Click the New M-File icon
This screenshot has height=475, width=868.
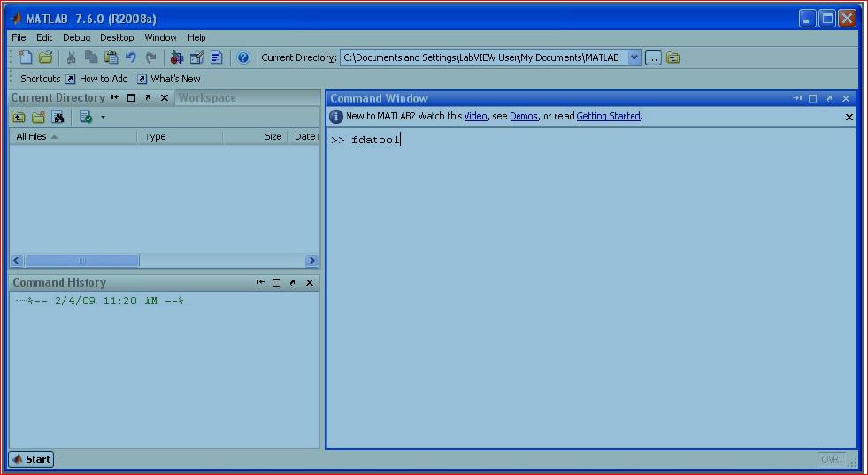pos(25,57)
